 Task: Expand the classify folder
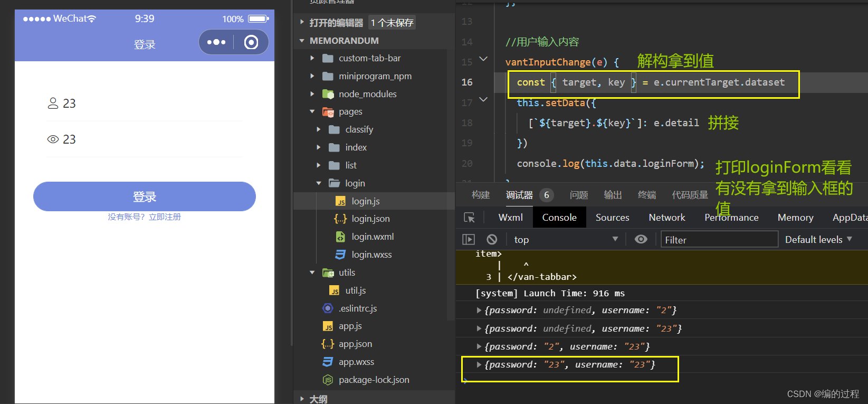click(x=319, y=129)
